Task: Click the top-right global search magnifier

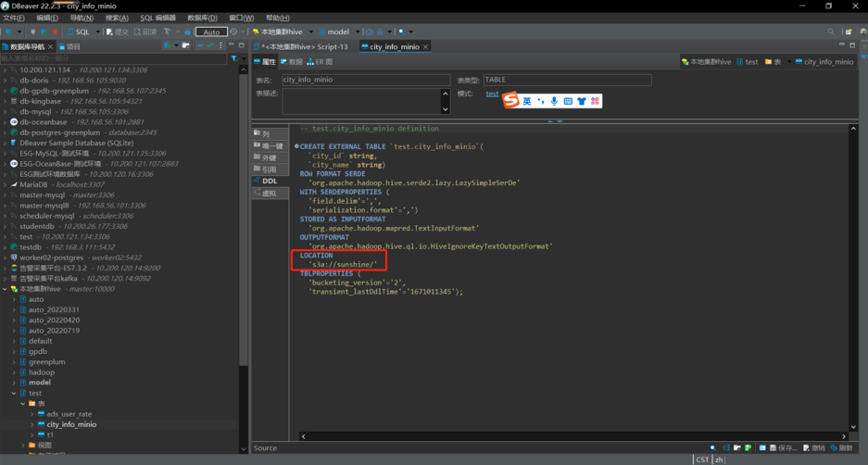Action: [x=830, y=31]
